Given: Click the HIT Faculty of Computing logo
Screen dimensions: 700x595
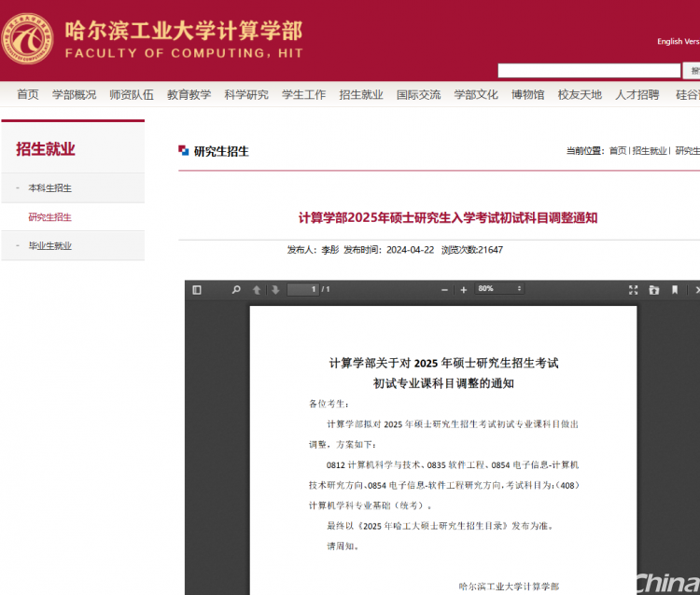Looking at the screenshot, I should pyautogui.click(x=27, y=38).
